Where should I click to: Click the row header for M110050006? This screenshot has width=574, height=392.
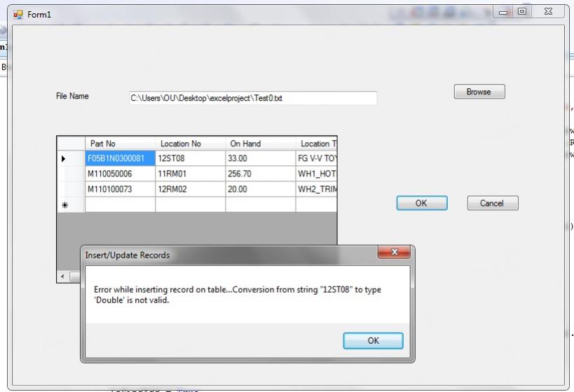click(71, 174)
